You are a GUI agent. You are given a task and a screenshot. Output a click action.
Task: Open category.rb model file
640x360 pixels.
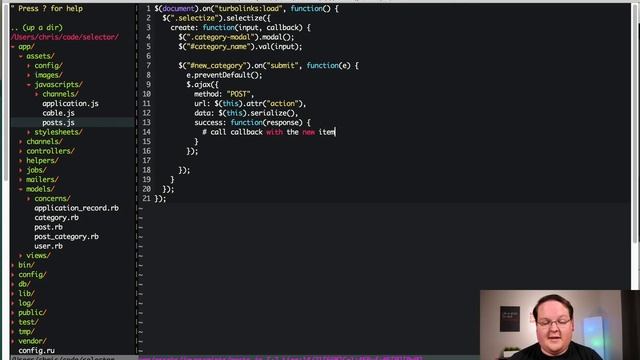tap(56, 218)
